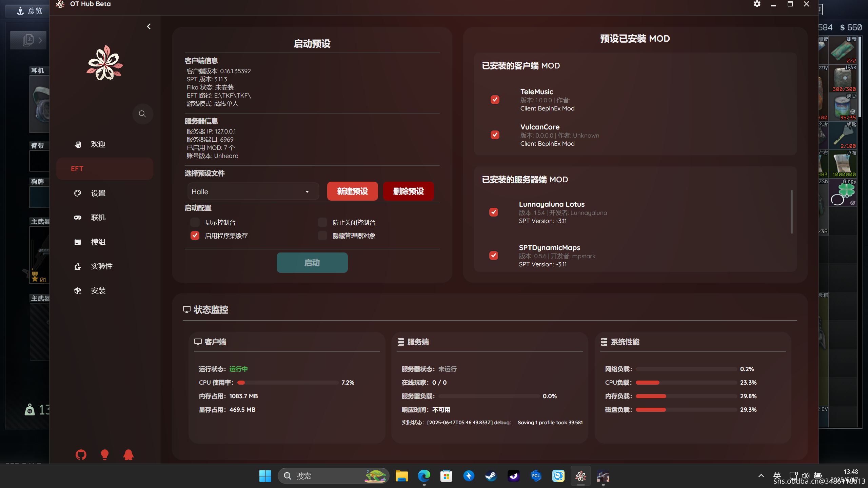Open the GitHub link icon
The image size is (868, 488).
pyautogui.click(x=81, y=454)
